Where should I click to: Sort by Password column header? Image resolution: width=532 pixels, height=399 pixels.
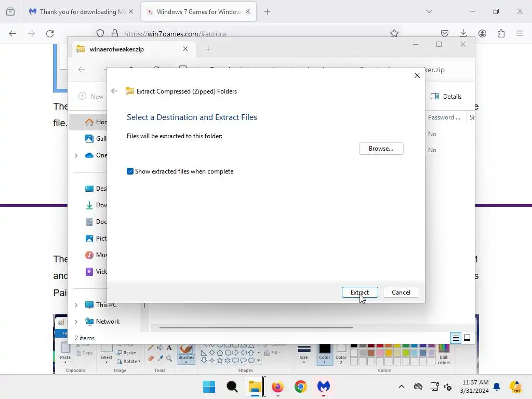(444, 117)
